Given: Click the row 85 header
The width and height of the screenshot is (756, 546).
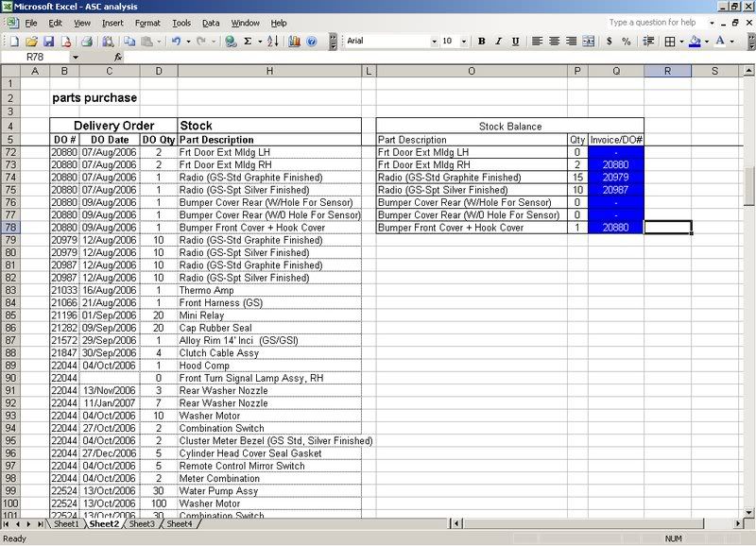Looking at the screenshot, I should point(12,315).
